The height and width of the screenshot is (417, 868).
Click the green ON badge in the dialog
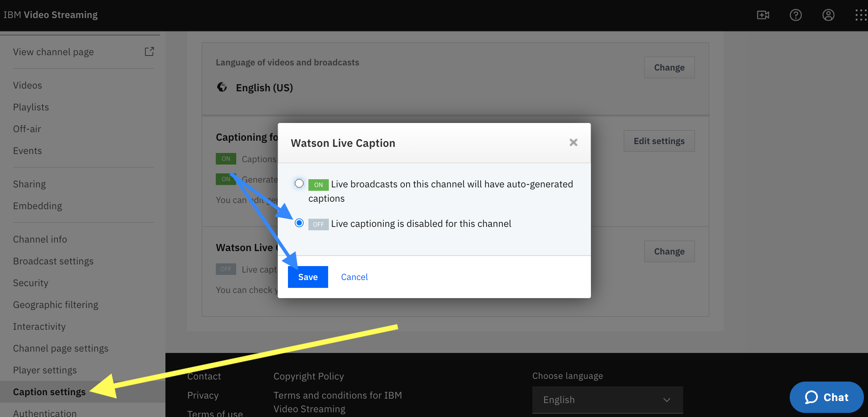pyautogui.click(x=318, y=185)
